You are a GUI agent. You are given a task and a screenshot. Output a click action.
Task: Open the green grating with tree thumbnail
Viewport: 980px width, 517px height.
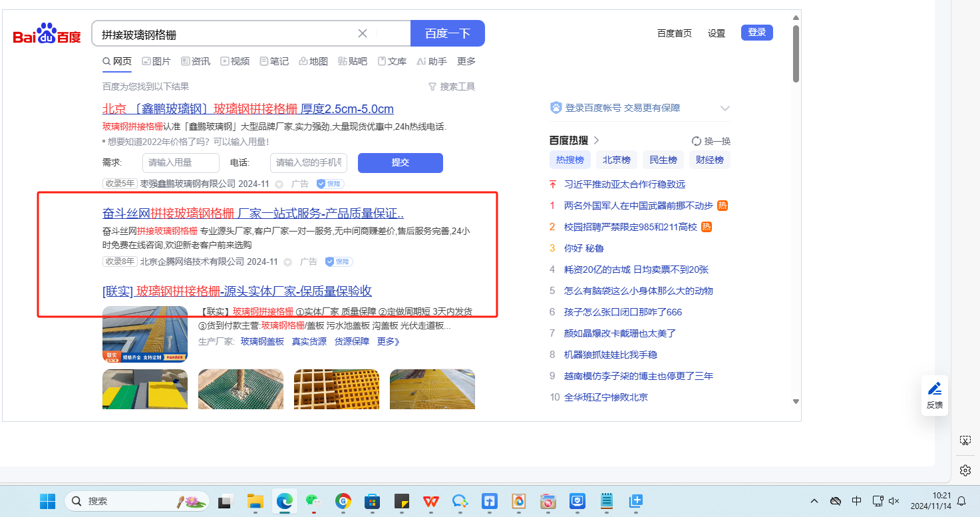tap(241, 389)
